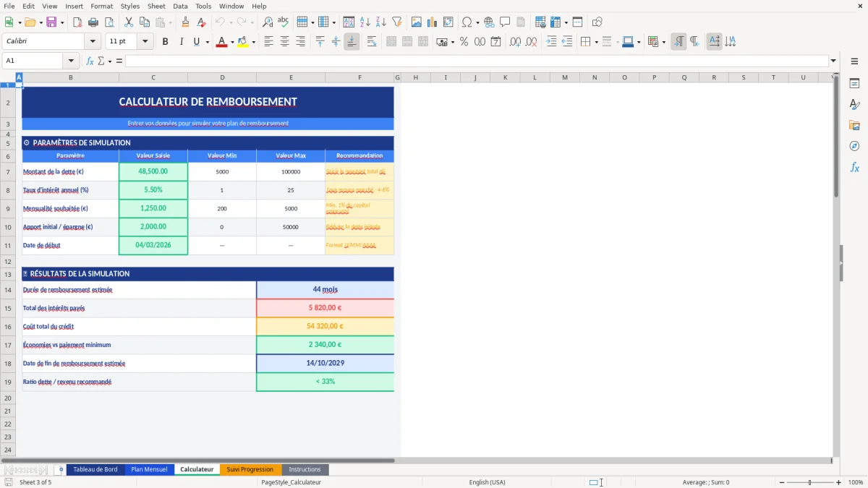Switch to Instructions sheet tab
868x488 pixels.
305,469
